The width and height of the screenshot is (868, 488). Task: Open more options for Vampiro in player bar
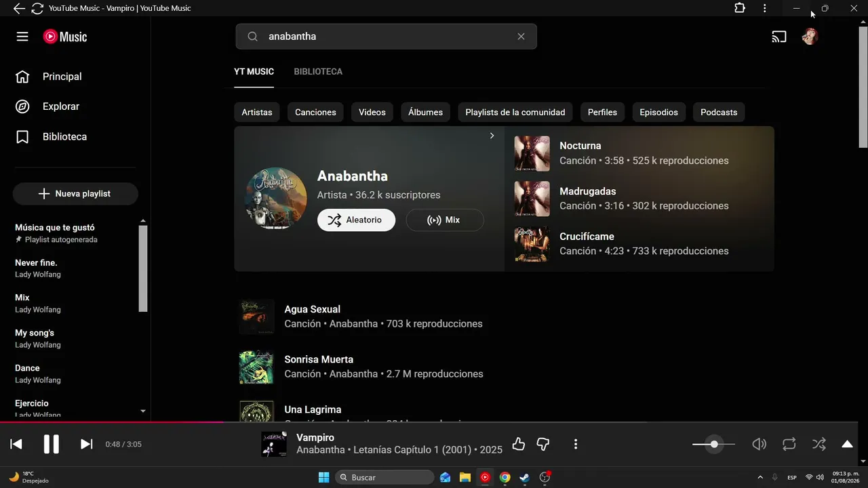coord(576,444)
